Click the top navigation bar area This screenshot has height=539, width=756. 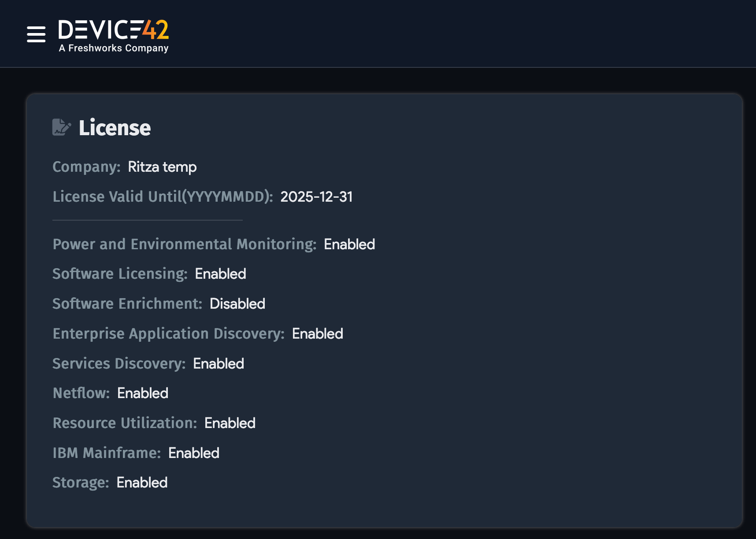click(x=378, y=33)
